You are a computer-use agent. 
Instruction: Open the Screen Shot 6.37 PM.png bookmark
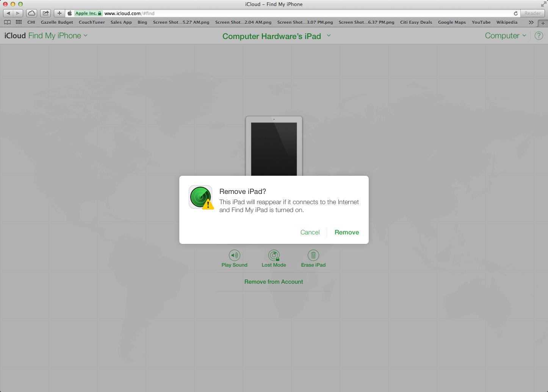point(366,22)
